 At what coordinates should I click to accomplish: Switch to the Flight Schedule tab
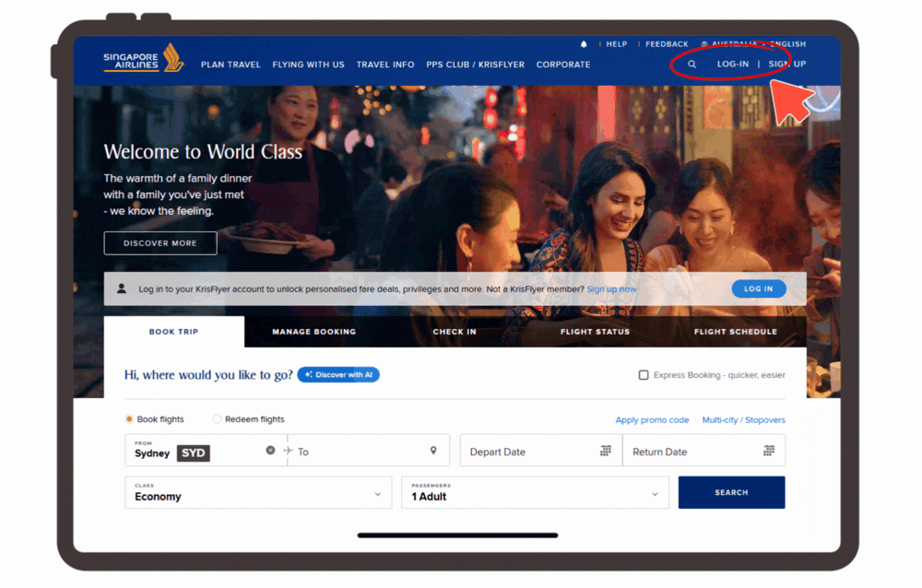pos(736,332)
